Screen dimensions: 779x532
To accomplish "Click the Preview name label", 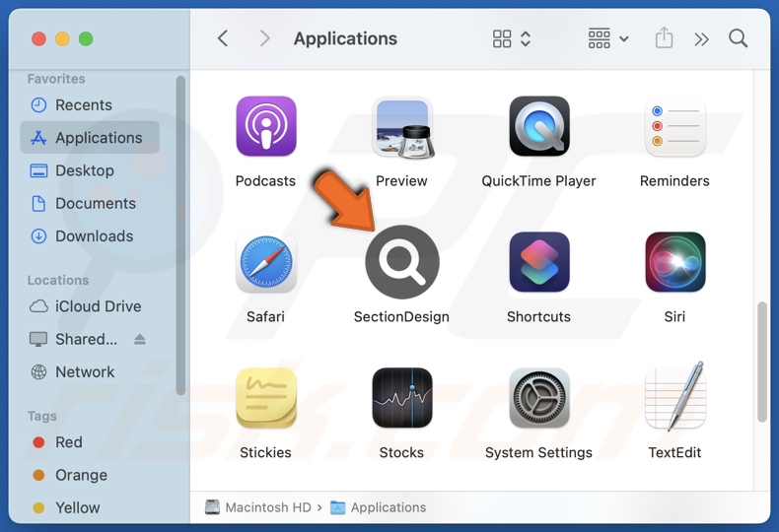I will point(401,181).
